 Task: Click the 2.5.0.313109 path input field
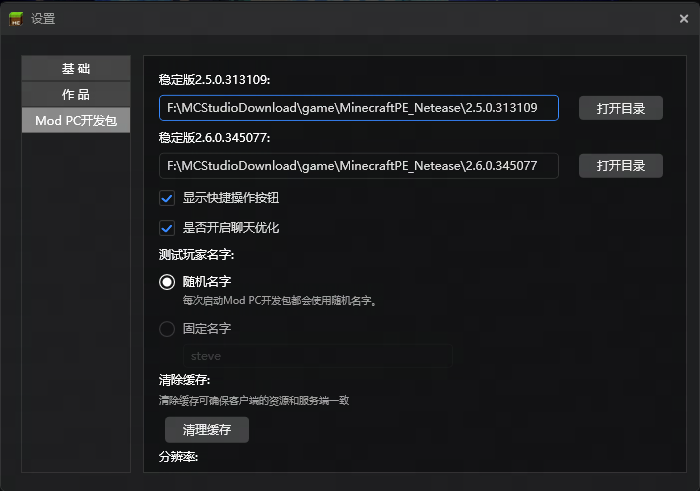pyautogui.click(x=358, y=108)
